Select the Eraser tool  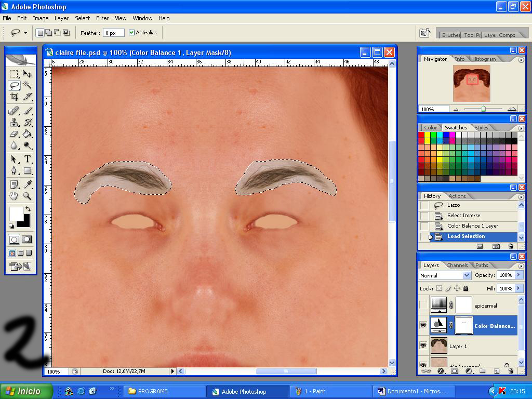click(x=14, y=134)
